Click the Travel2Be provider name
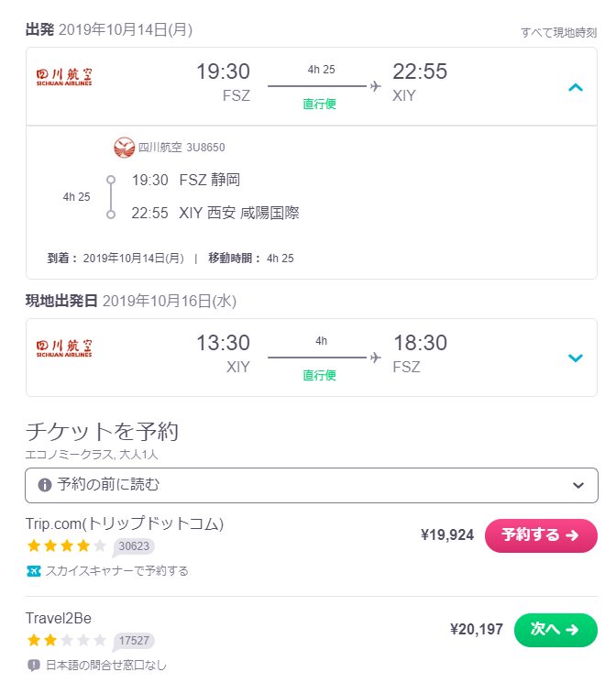Viewport: 616px width, 683px height. tap(59, 619)
